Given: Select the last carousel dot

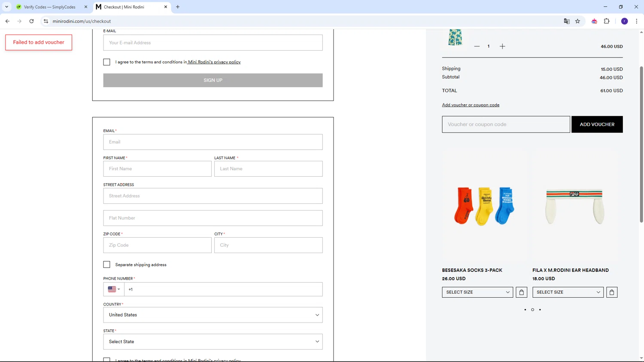Looking at the screenshot, I should 540,310.
